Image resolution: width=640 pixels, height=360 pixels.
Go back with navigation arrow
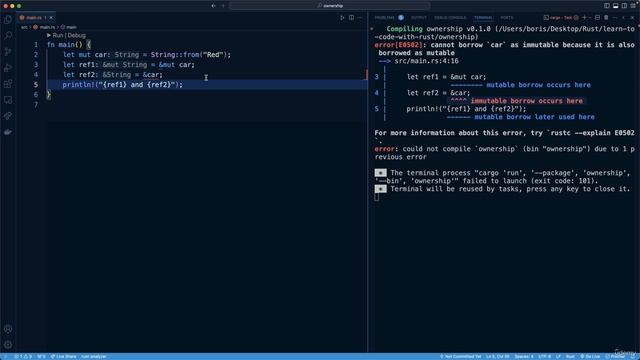pyautogui.click(x=213, y=6)
